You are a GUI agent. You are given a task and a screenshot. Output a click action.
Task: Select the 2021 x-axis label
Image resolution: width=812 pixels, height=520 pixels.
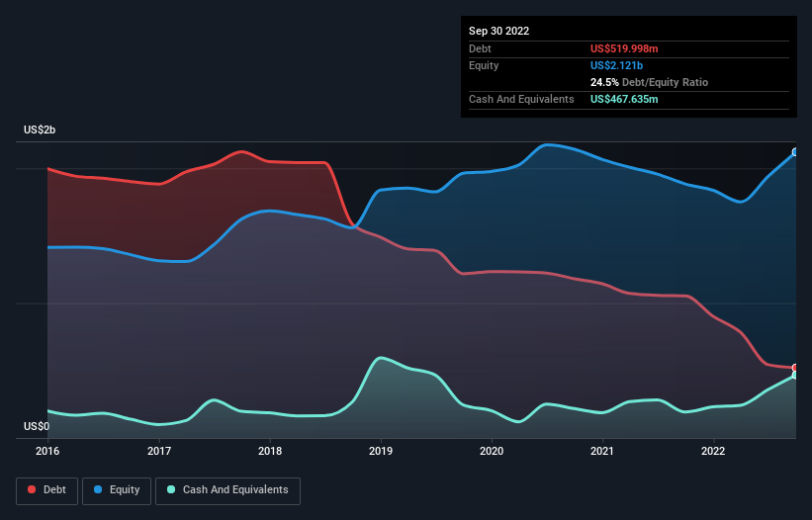click(602, 451)
